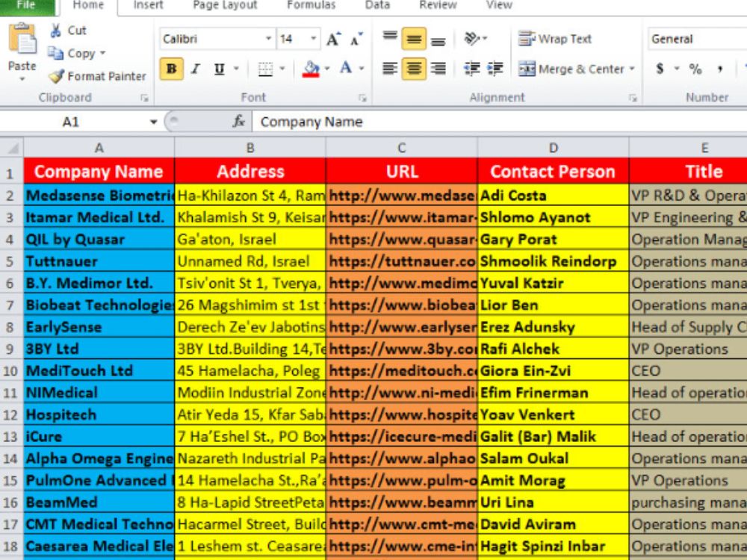Expand the Paste options arrow
The width and height of the screenshot is (747, 560).
(x=22, y=79)
